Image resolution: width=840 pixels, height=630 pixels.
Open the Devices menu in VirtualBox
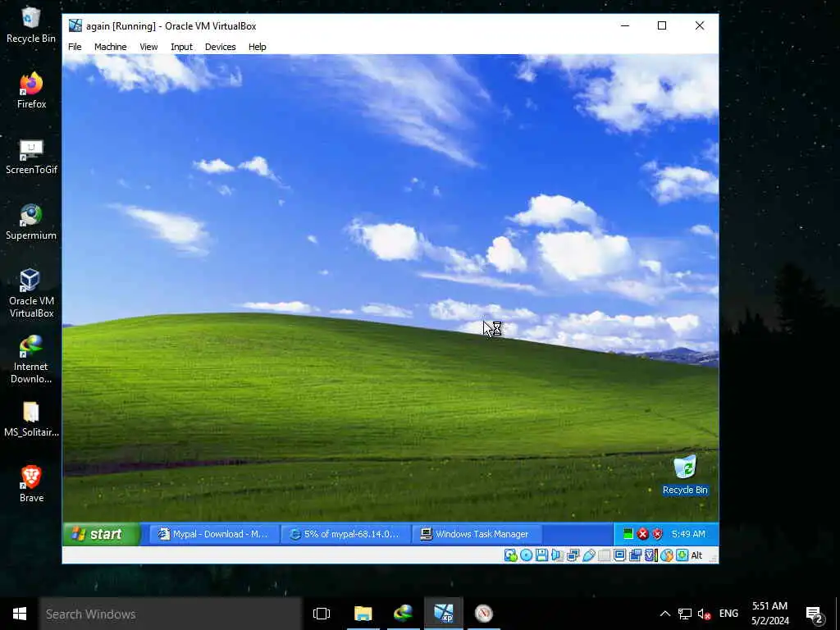pyautogui.click(x=220, y=47)
